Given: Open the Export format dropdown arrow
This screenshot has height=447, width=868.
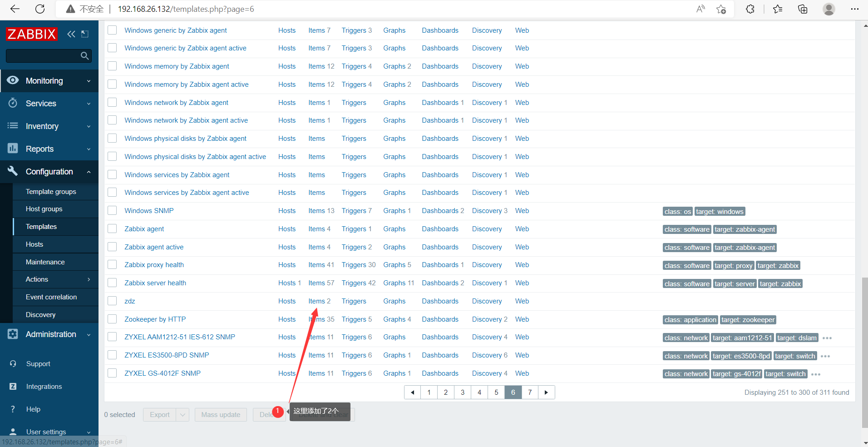Looking at the screenshot, I should (x=182, y=415).
